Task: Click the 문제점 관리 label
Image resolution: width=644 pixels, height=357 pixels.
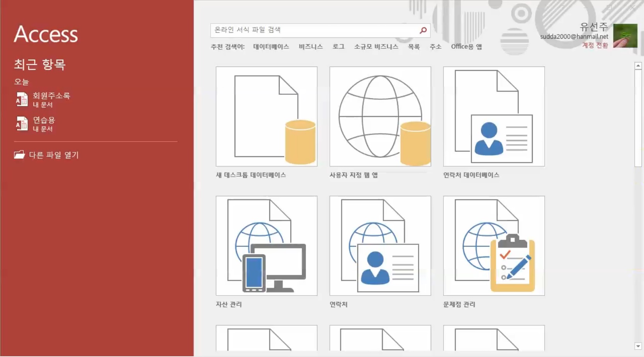Action: point(459,304)
